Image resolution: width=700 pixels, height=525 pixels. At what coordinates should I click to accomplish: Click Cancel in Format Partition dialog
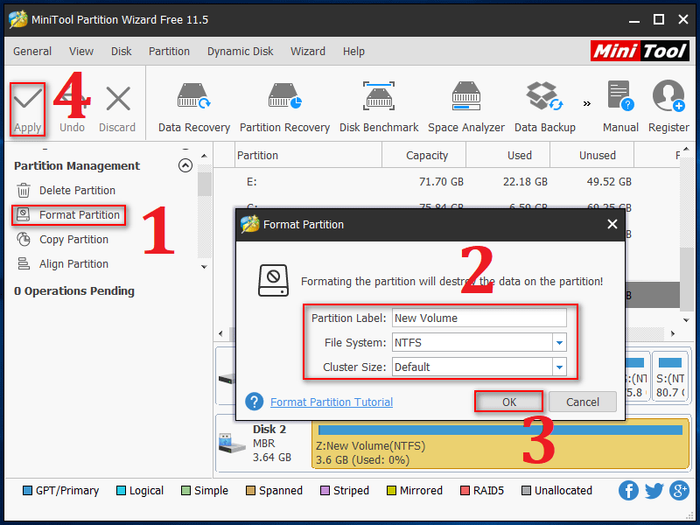(x=583, y=402)
